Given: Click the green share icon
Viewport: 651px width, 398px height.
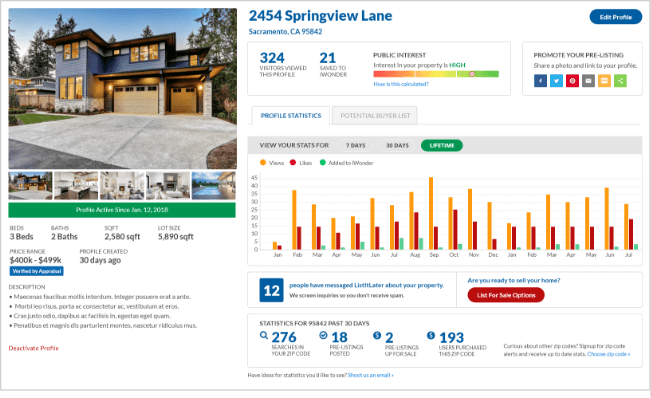Looking at the screenshot, I should [620, 81].
